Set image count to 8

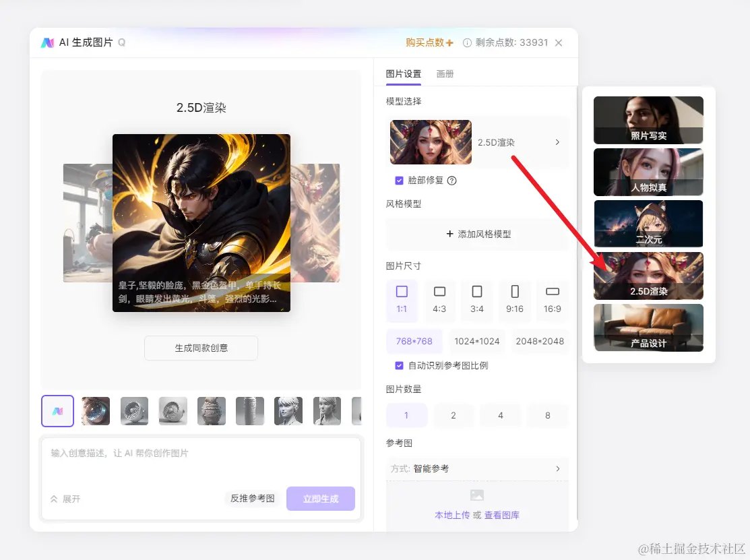(548, 415)
